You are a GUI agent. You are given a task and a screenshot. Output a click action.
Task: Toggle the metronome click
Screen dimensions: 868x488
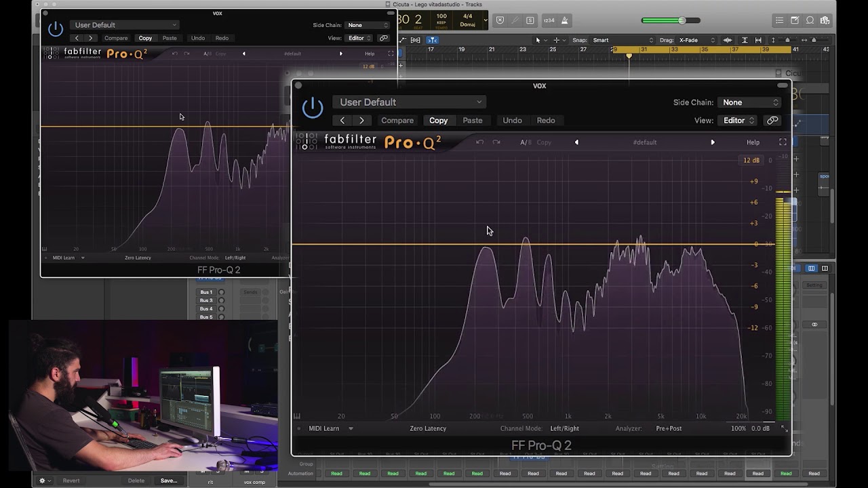(x=564, y=20)
